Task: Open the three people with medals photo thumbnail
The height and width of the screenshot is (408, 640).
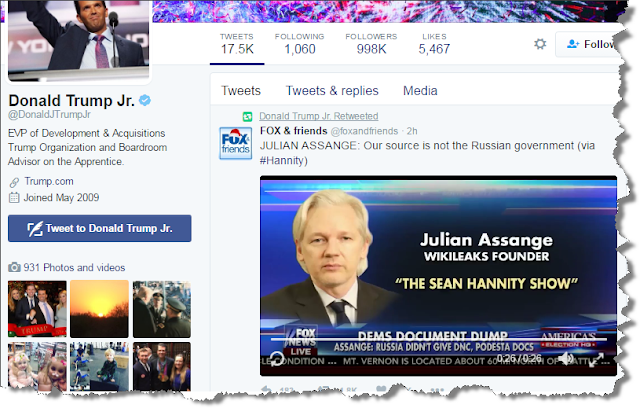Action: pos(162,366)
